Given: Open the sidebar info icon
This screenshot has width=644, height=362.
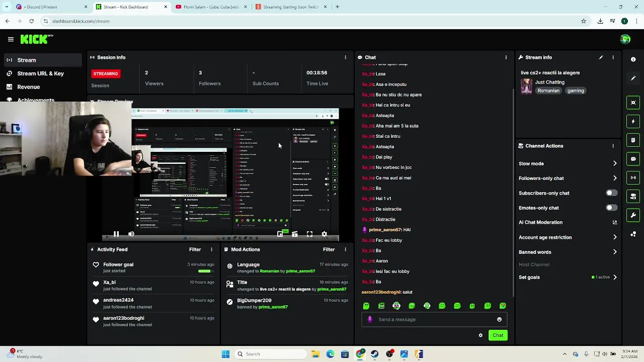Looking at the screenshot, I should pos(633,59).
